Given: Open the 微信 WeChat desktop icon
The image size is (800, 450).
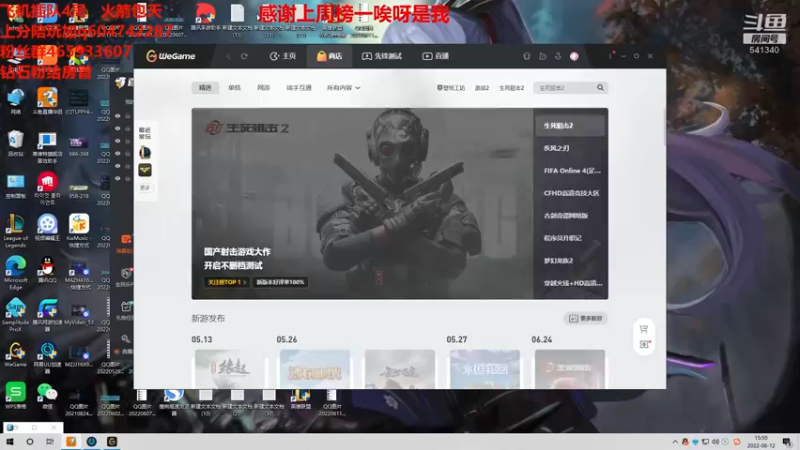Looking at the screenshot, I should pos(47,396).
